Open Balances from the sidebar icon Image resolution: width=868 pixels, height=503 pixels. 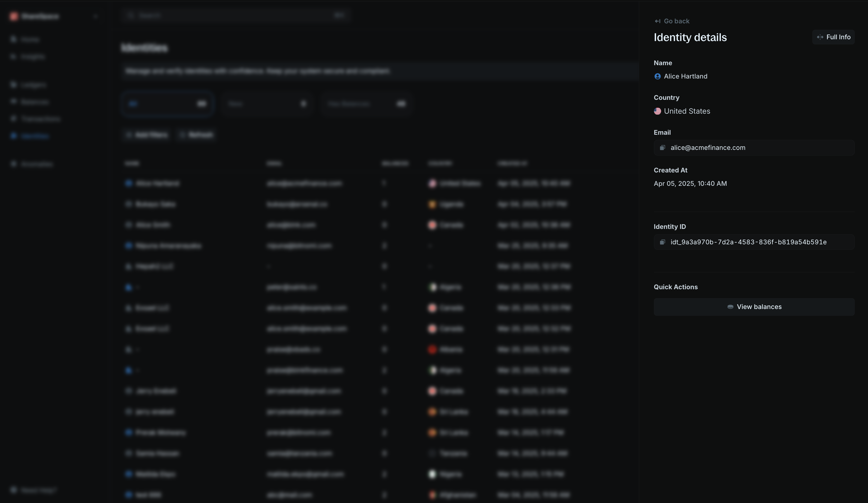13,102
